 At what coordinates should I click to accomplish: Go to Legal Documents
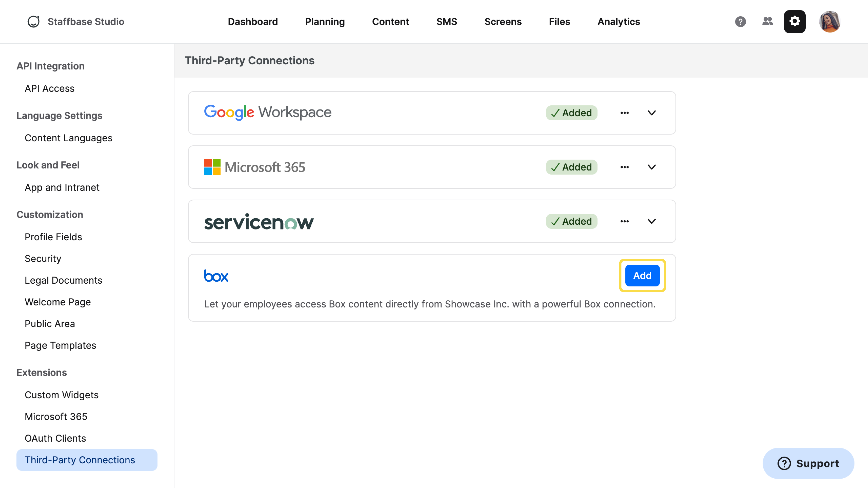tap(63, 280)
